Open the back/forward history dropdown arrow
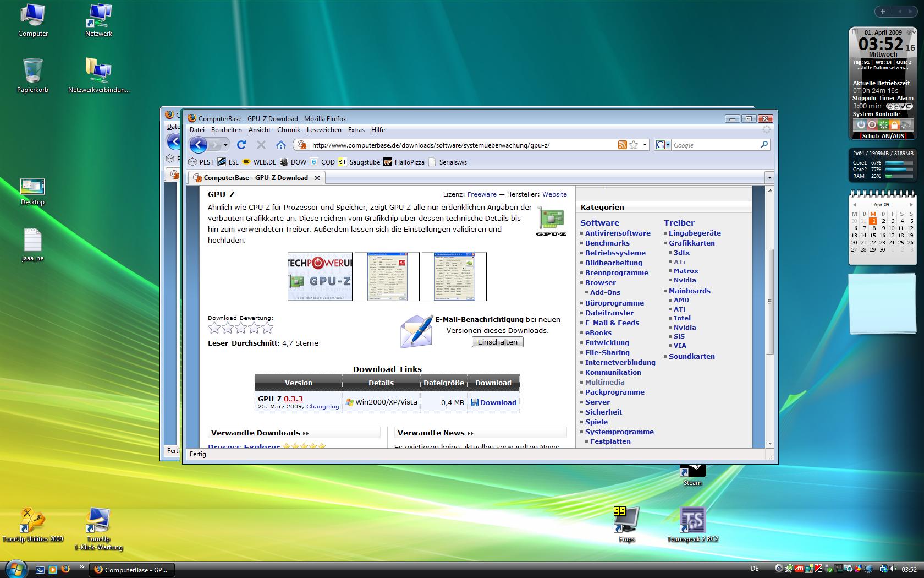Image resolution: width=924 pixels, height=578 pixels. pyautogui.click(x=226, y=145)
